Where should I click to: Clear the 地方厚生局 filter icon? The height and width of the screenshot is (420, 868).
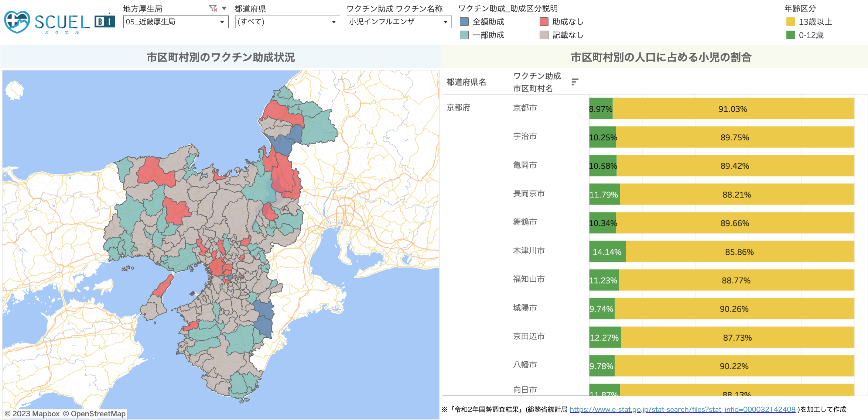(x=213, y=8)
